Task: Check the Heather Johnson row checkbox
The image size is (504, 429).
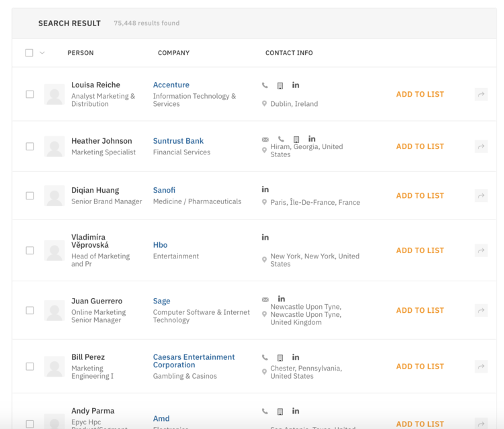Action: pyautogui.click(x=30, y=146)
